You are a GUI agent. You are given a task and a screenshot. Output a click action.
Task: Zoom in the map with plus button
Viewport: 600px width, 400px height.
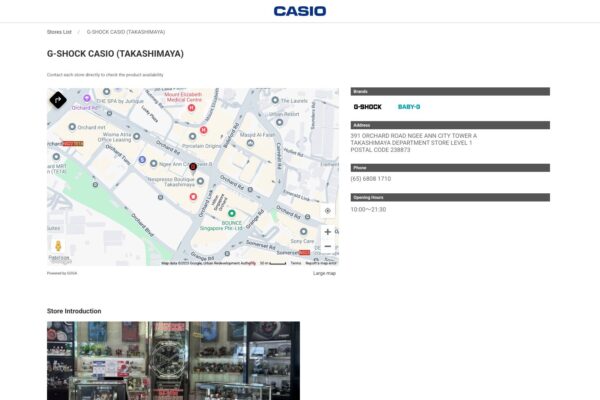pyautogui.click(x=328, y=232)
